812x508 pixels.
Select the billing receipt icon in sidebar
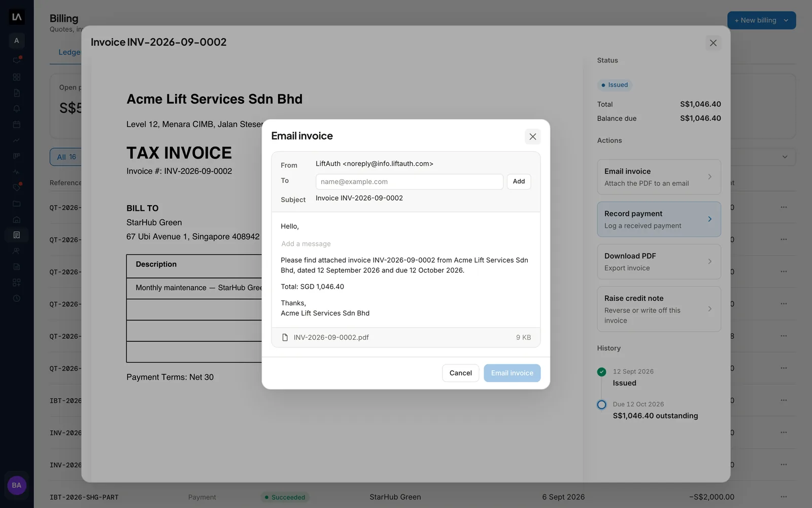coord(17,235)
